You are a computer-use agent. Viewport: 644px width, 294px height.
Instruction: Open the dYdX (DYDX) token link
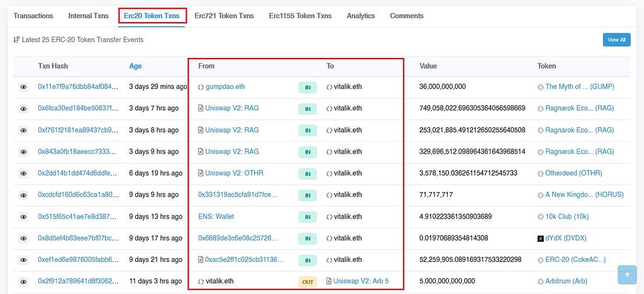566,238
